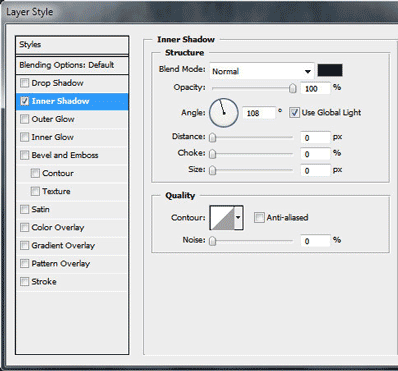Select Bevel and Emboss label
This screenshot has height=371, width=398.
tap(65, 155)
